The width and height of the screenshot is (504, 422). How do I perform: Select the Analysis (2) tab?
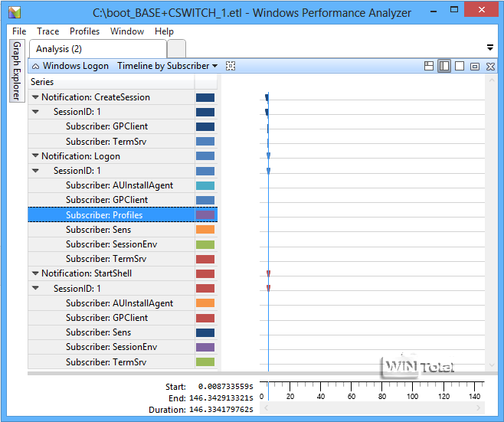(x=98, y=49)
